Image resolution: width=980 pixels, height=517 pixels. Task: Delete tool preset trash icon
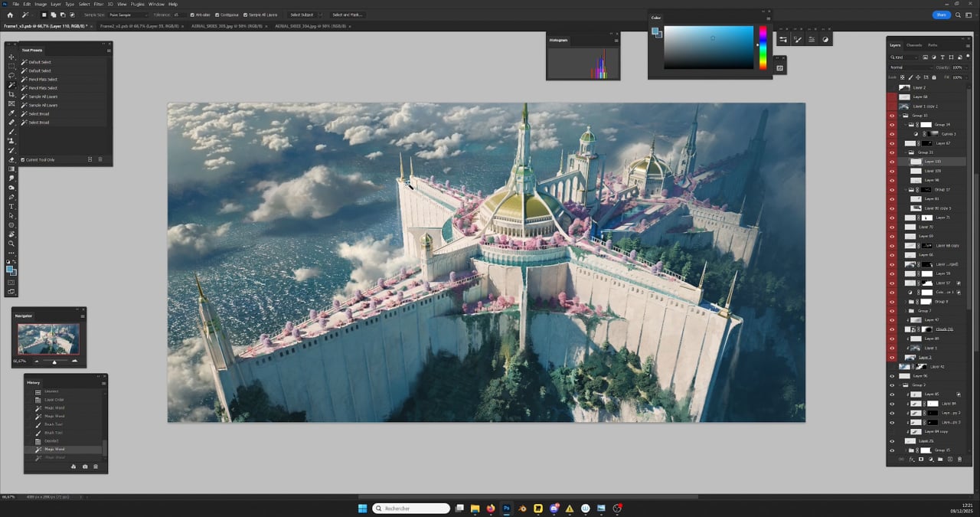[x=100, y=159]
